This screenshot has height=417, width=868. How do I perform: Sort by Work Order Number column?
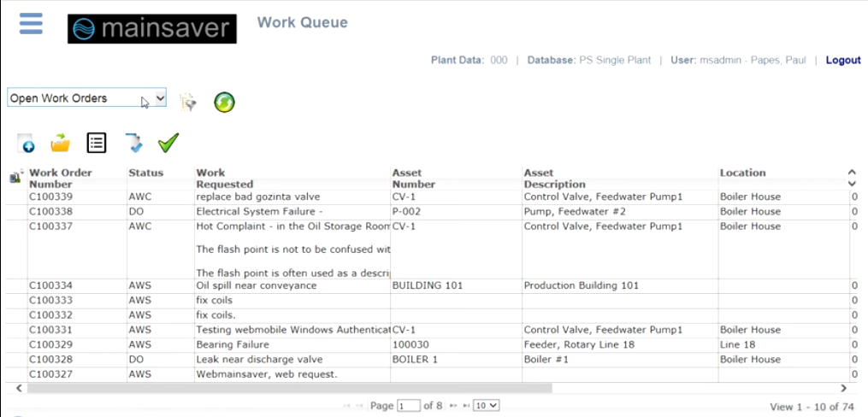click(61, 178)
